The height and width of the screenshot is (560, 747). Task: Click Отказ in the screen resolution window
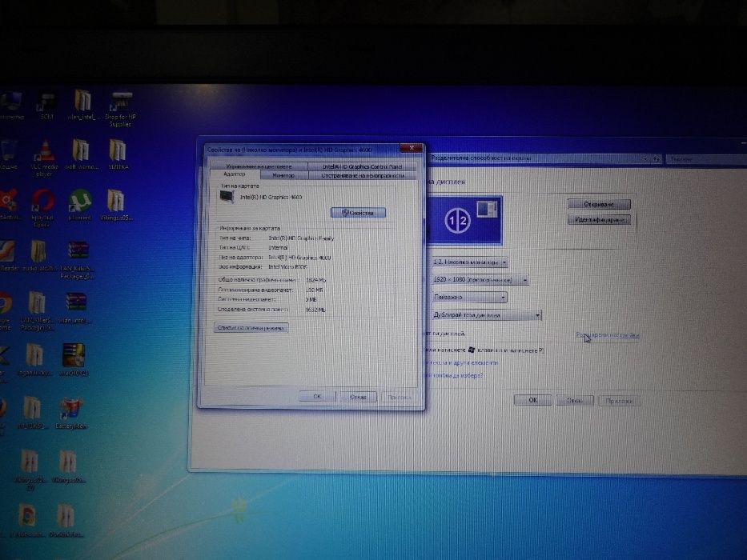(x=575, y=401)
